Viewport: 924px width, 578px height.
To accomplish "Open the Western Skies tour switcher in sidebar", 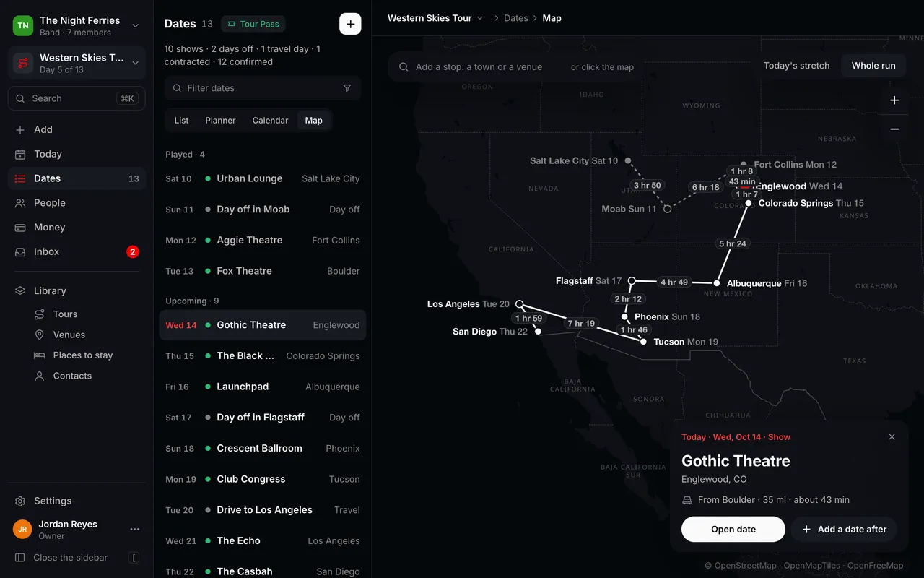I will pos(77,64).
